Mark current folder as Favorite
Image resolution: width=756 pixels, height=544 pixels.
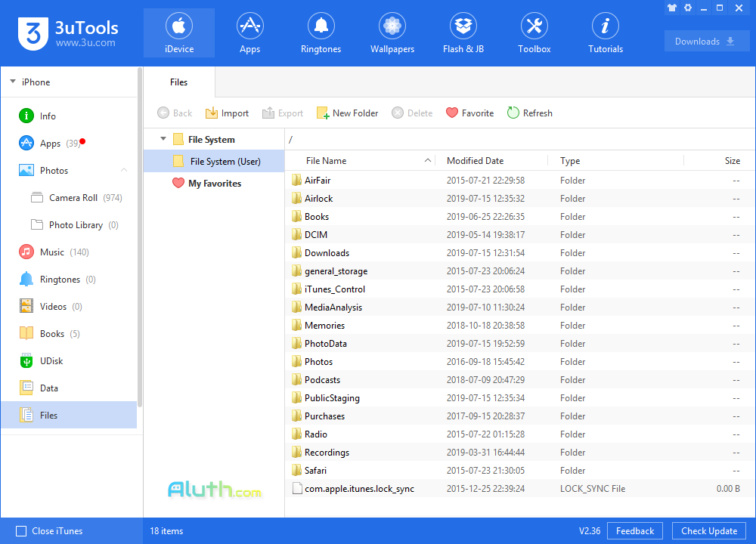[x=469, y=113]
